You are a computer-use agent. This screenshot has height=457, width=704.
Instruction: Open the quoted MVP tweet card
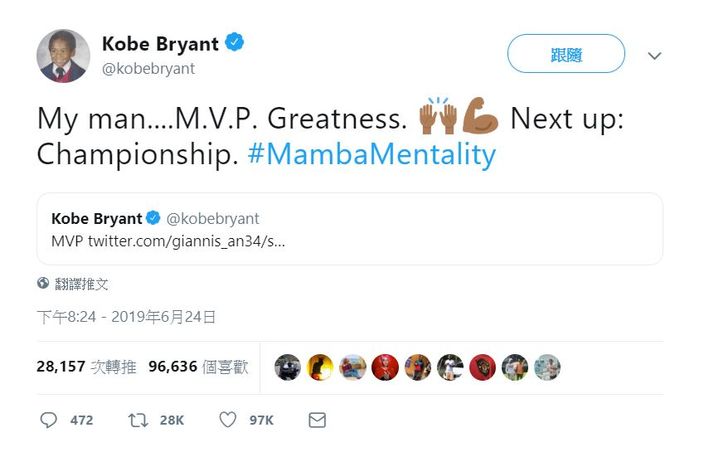coord(350,228)
